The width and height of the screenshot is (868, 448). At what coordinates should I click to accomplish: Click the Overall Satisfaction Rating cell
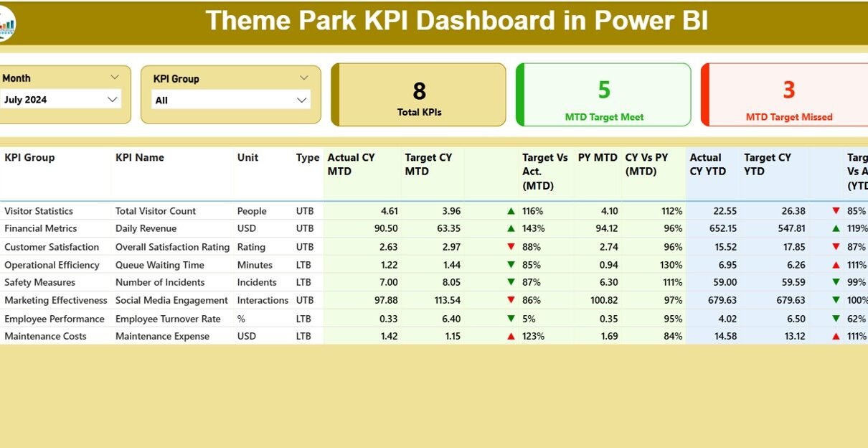click(x=173, y=247)
